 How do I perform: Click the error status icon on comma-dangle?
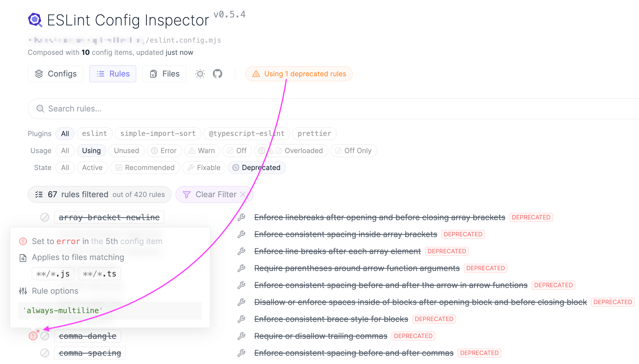click(x=33, y=336)
